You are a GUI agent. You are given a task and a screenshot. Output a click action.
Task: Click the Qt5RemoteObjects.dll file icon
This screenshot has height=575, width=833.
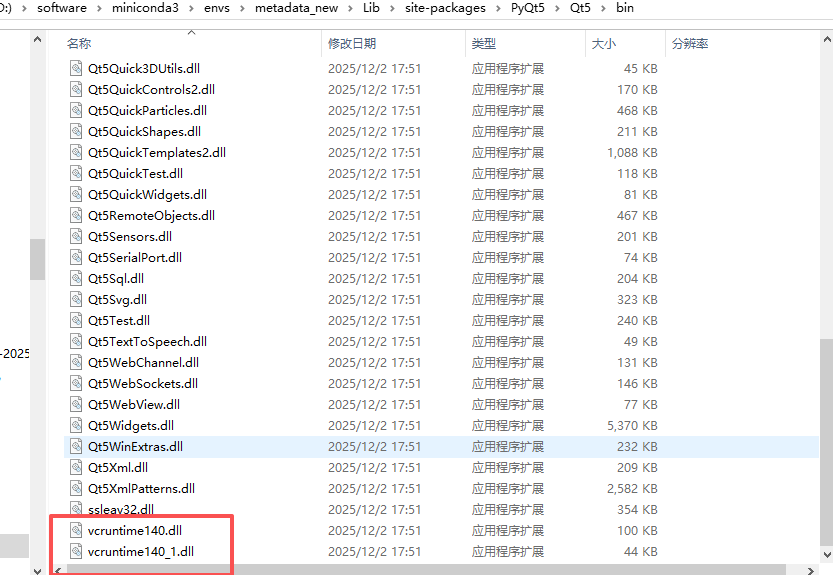point(76,215)
